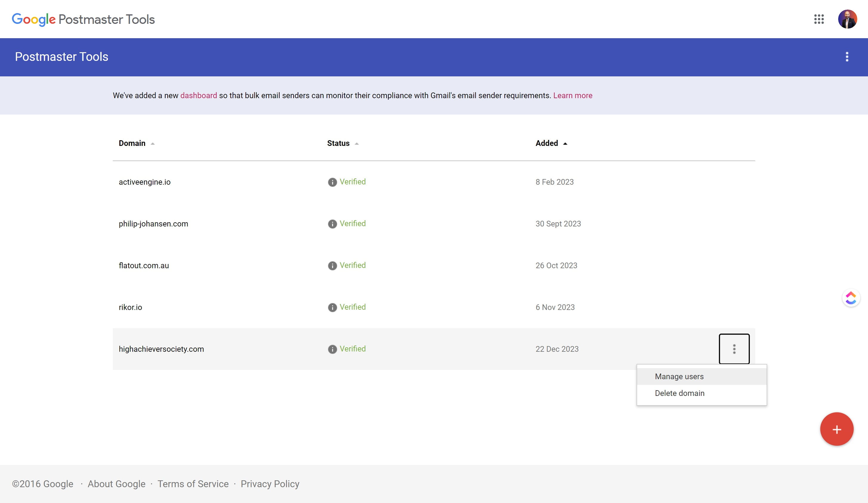Click the info icon beside philip-johansen.com's status

(332, 224)
